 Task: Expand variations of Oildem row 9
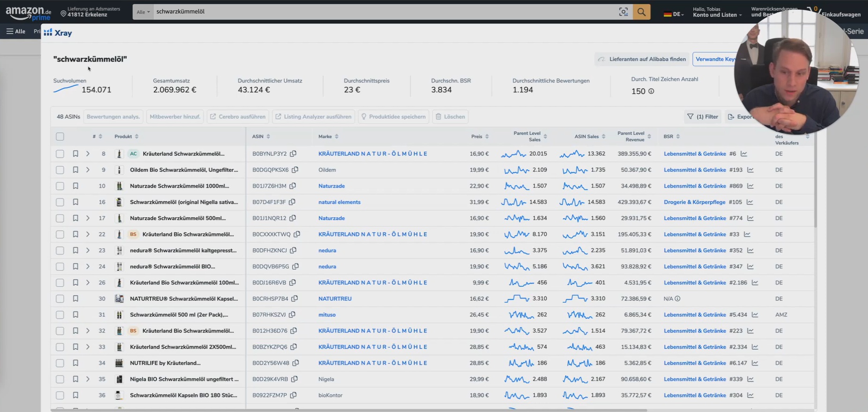88,170
